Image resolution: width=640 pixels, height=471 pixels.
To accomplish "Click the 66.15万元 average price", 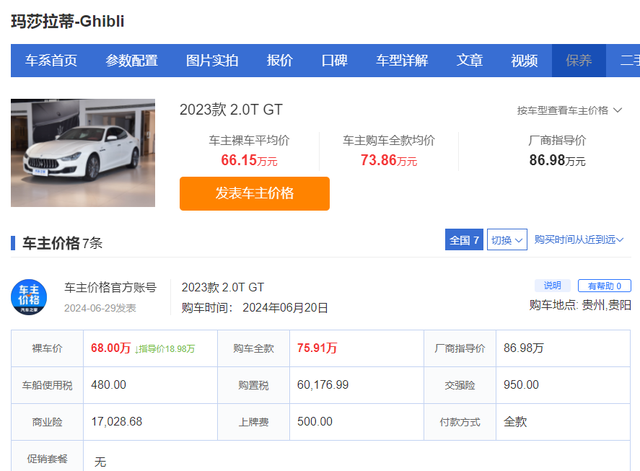I will click(x=249, y=160).
